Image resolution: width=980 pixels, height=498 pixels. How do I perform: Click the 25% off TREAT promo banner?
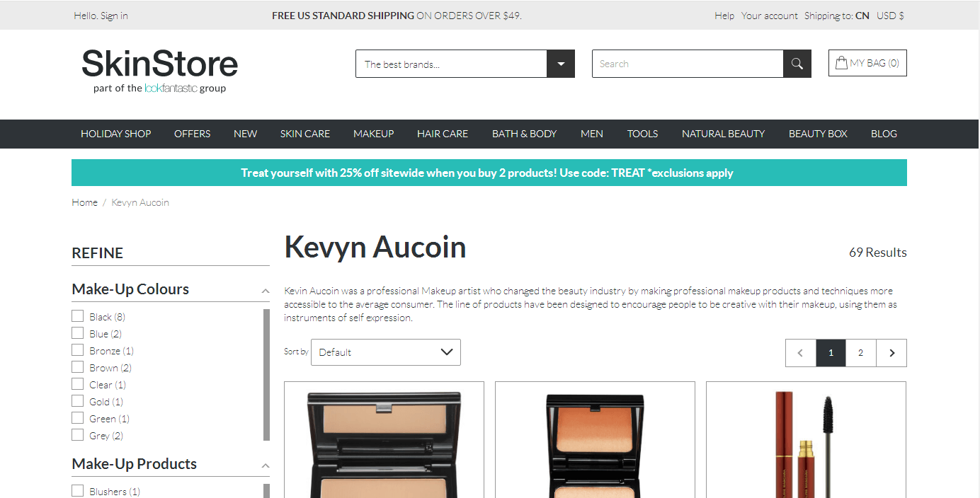click(x=489, y=173)
